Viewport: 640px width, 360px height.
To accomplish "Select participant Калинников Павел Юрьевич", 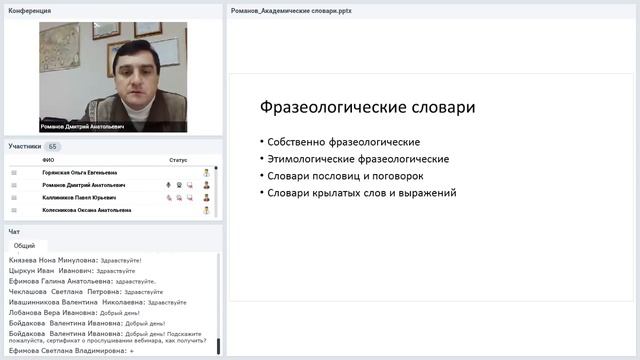I will click(79, 198).
